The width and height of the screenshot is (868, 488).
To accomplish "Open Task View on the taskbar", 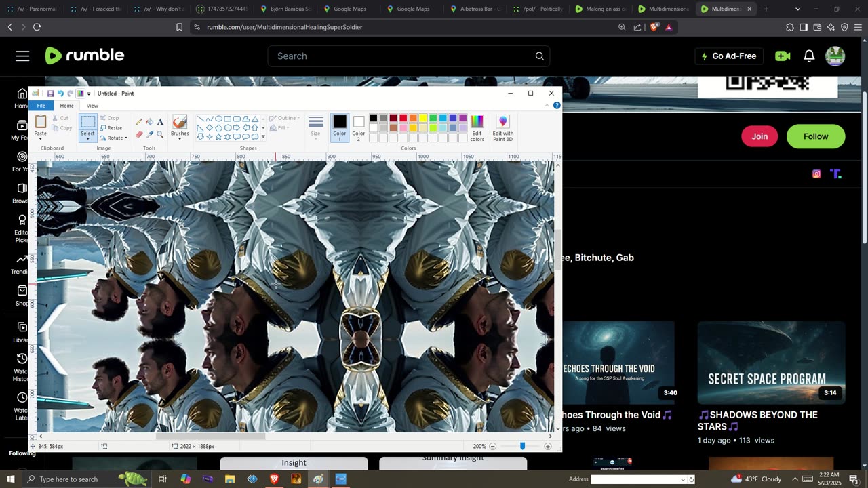I will [x=163, y=479].
